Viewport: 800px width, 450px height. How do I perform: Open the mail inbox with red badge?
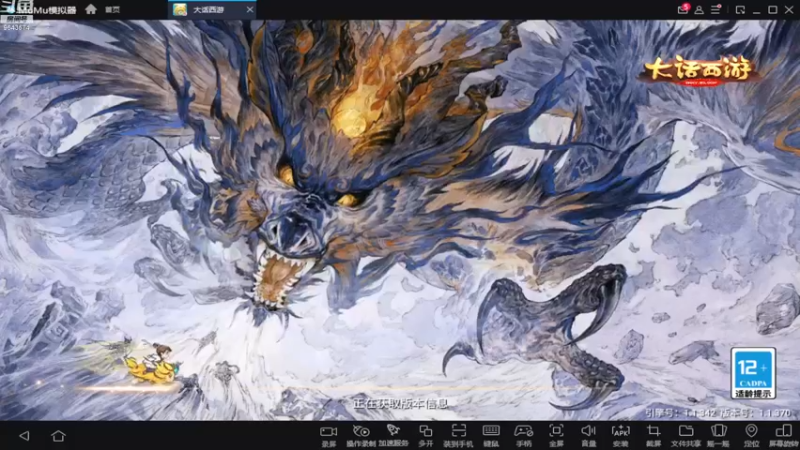tap(683, 9)
